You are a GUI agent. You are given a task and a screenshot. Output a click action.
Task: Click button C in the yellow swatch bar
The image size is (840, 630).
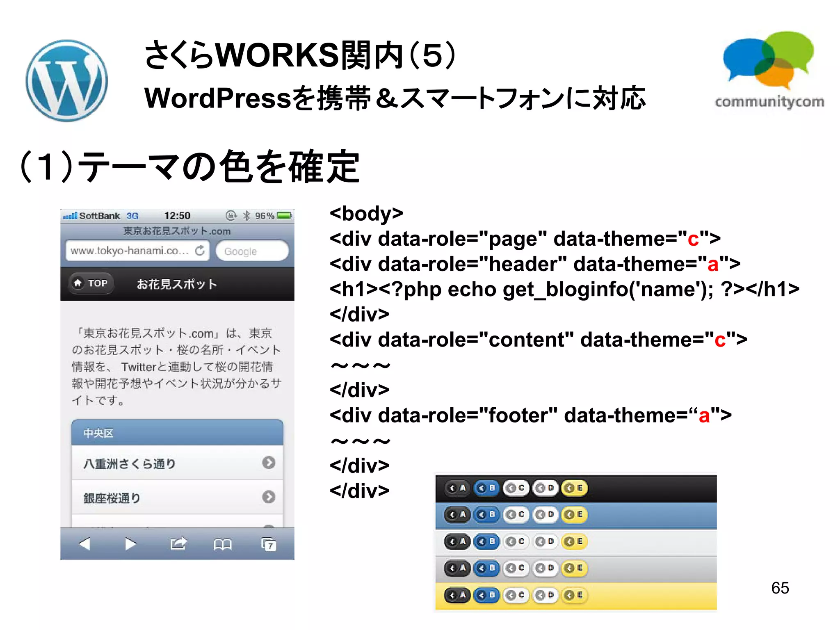tap(516, 595)
